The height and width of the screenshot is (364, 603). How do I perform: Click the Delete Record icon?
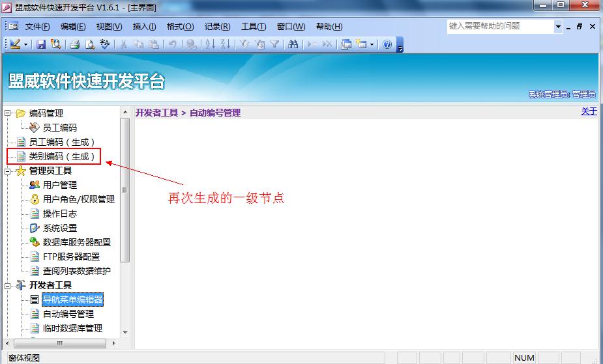click(327, 44)
